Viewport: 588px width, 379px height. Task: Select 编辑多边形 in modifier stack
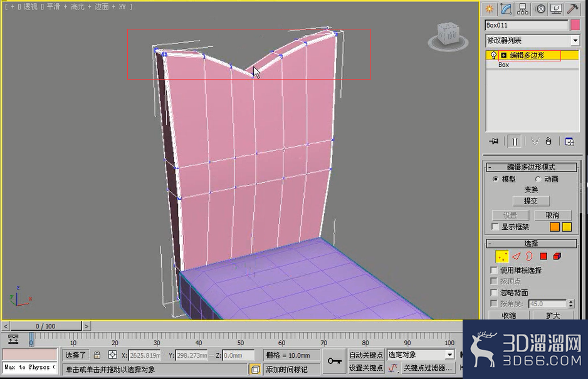tap(527, 56)
